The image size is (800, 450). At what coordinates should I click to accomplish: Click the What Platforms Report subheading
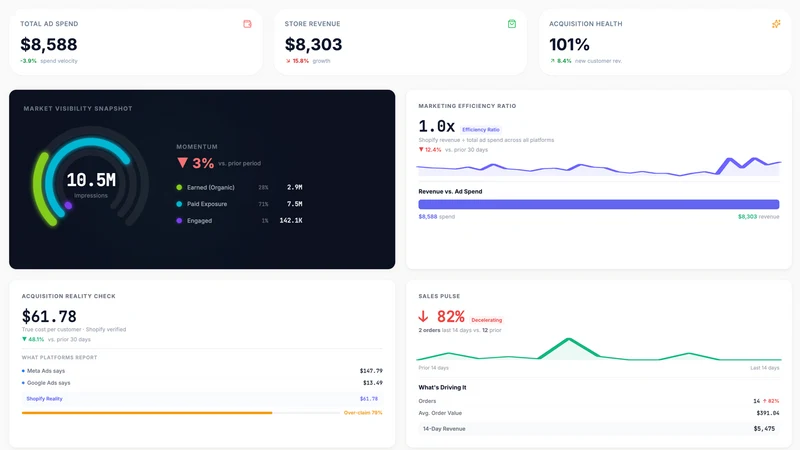(59, 358)
